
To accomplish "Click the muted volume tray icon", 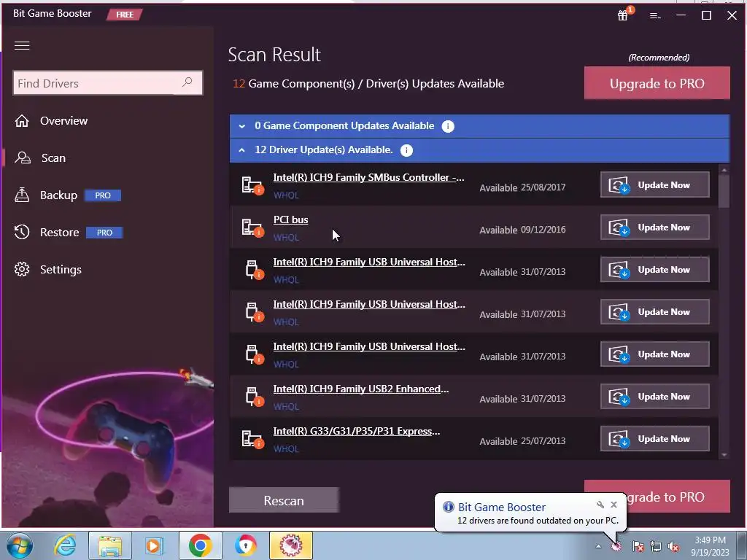I will click(673, 547).
